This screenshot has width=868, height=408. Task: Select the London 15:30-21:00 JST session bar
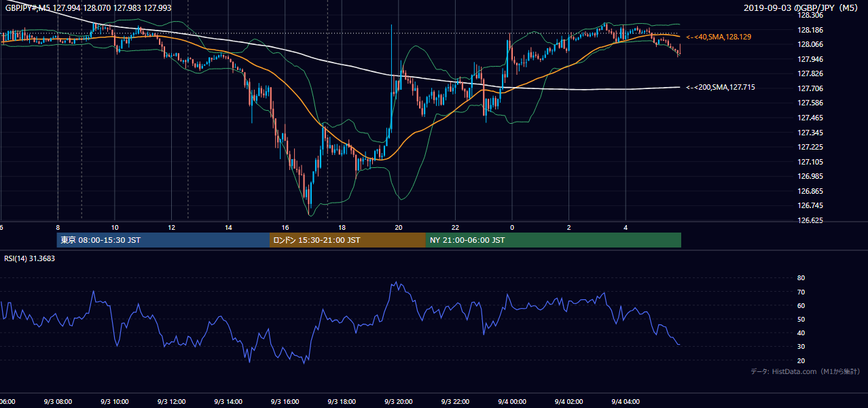[x=348, y=240]
